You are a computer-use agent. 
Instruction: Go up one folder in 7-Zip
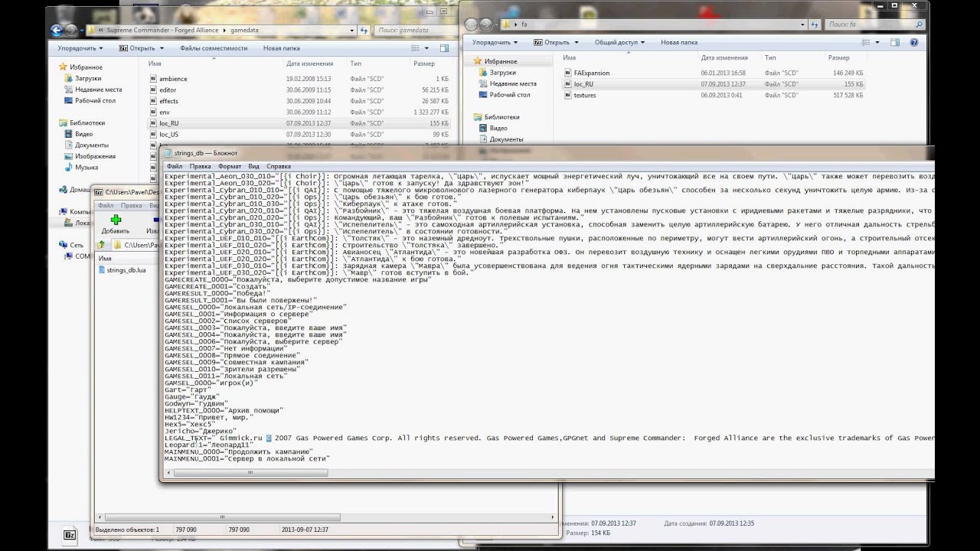click(x=103, y=245)
